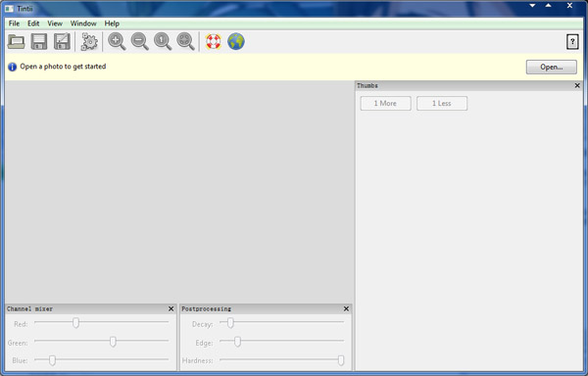588x376 pixels.
Task: Click the Decay slider handle
Action: click(230, 322)
